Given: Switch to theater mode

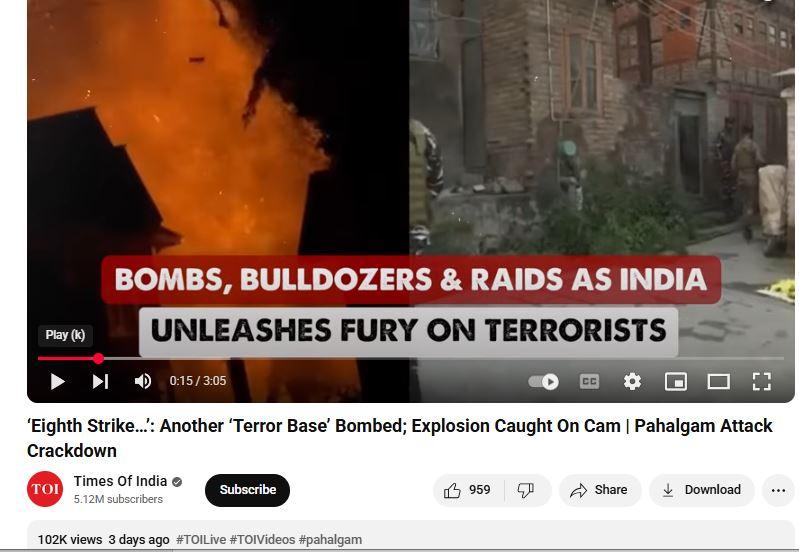Looking at the screenshot, I should 718,381.
